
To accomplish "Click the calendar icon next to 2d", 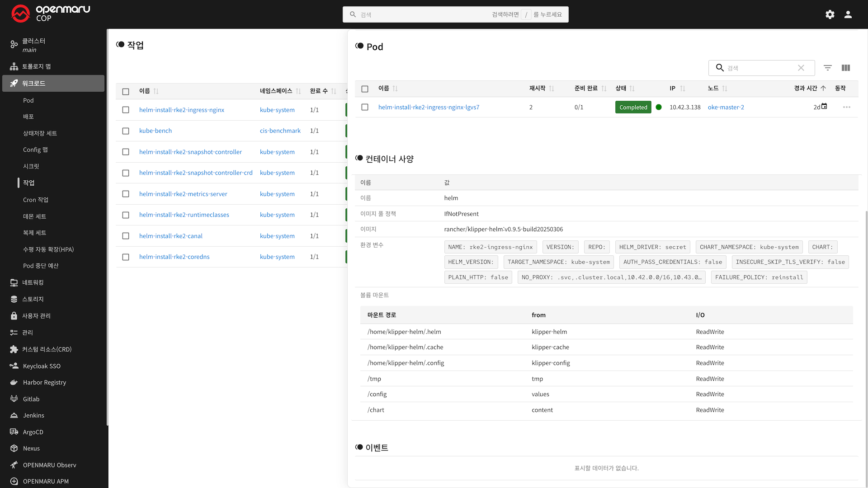I will 824,107.
